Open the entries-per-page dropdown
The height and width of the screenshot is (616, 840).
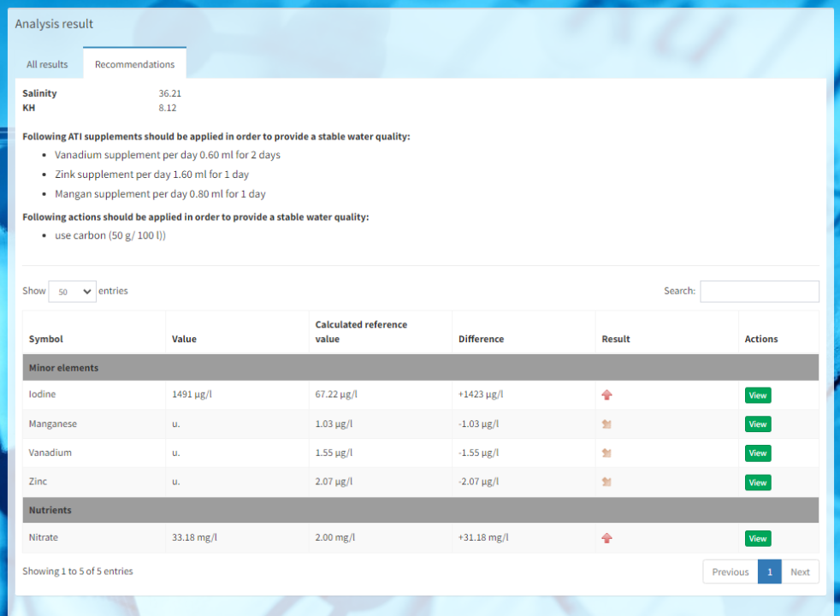tap(72, 292)
